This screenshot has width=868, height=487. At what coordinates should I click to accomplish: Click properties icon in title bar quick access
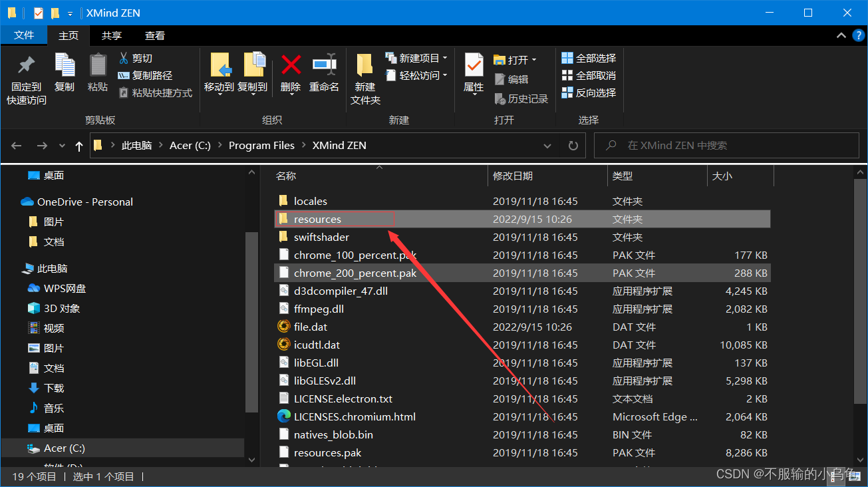[38, 13]
